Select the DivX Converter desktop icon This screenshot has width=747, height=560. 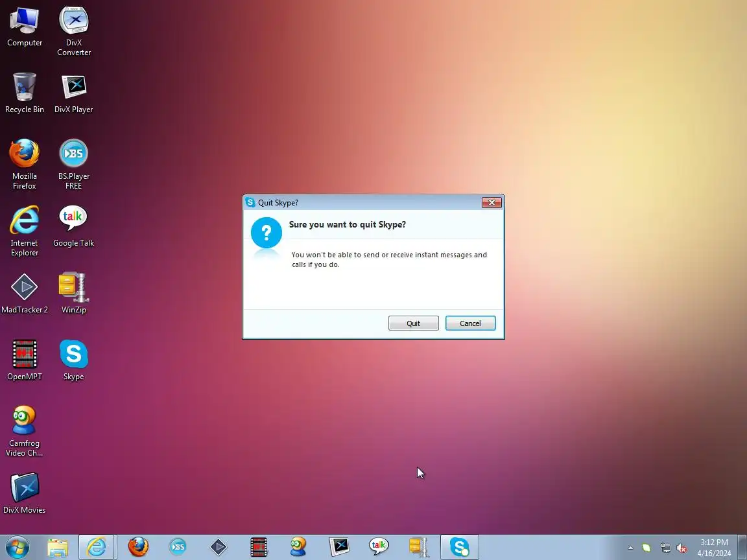[74, 31]
